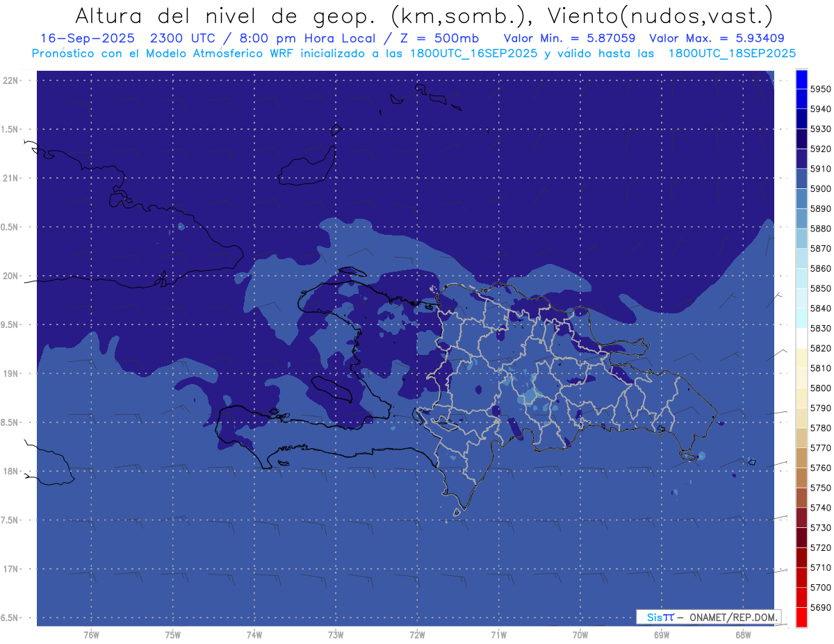This screenshot has width=834, height=644.
Task: Select the 5760 tan legend swatch
Action: point(801,458)
